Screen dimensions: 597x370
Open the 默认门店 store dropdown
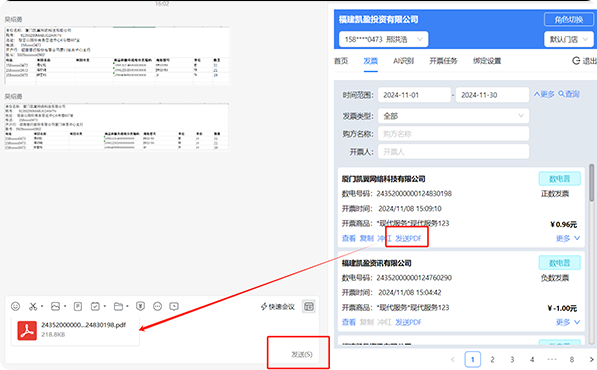(x=568, y=39)
